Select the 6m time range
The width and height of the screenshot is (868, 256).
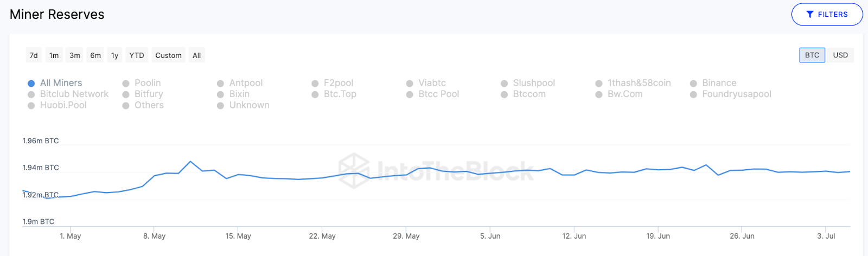click(95, 55)
